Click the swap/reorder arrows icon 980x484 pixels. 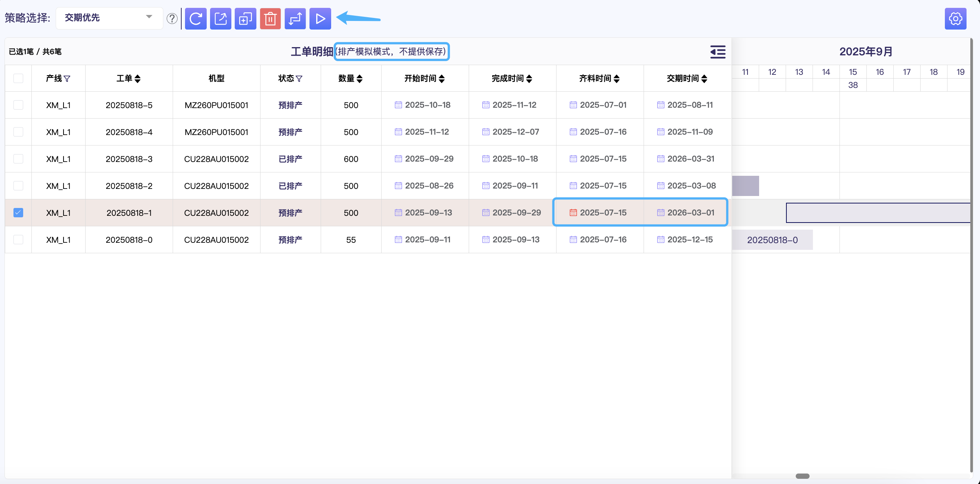point(295,19)
